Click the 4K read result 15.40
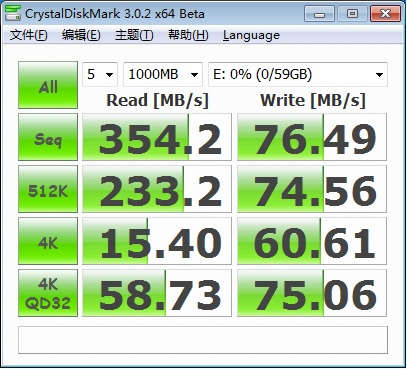Viewport: 407px width, 369px height. 157,241
